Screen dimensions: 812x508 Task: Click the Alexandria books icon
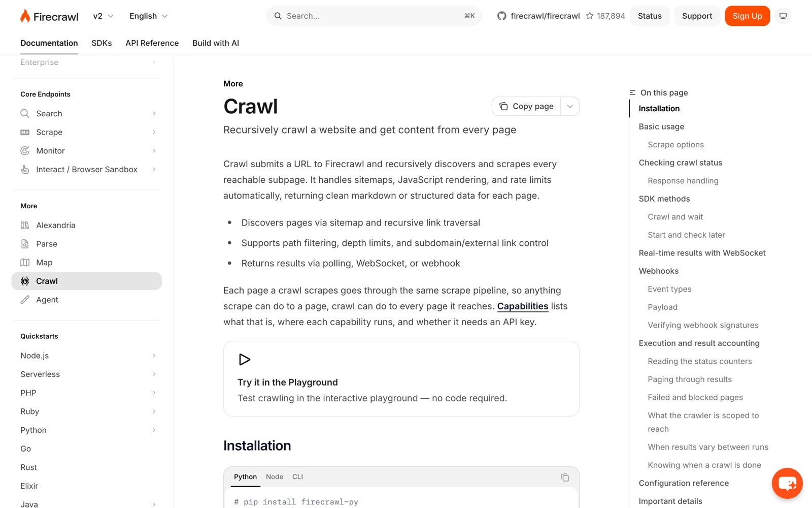coord(25,225)
